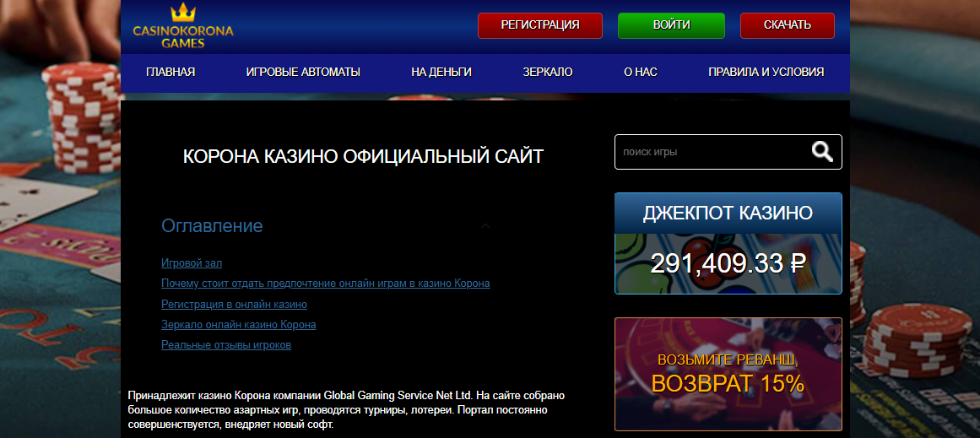Click the magnifier search icon
The width and height of the screenshot is (980, 438).
point(822,151)
